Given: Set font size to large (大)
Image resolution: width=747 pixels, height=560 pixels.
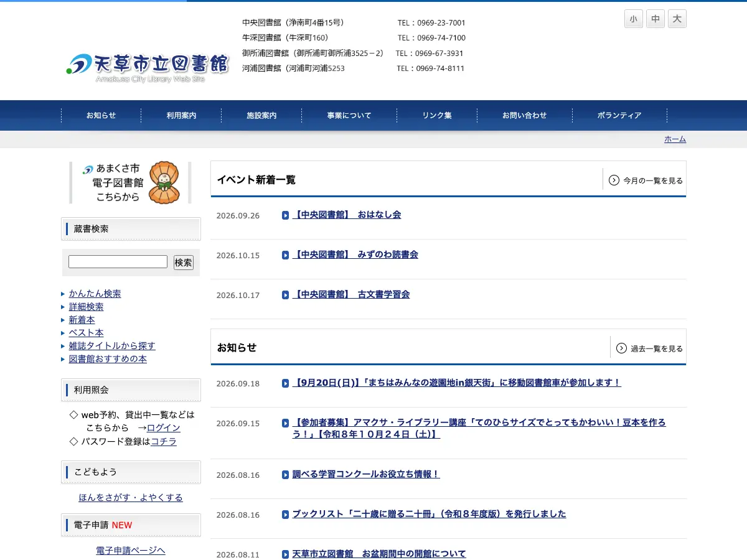Looking at the screenshot, I should pyautogui.click(x=677, y=19).
